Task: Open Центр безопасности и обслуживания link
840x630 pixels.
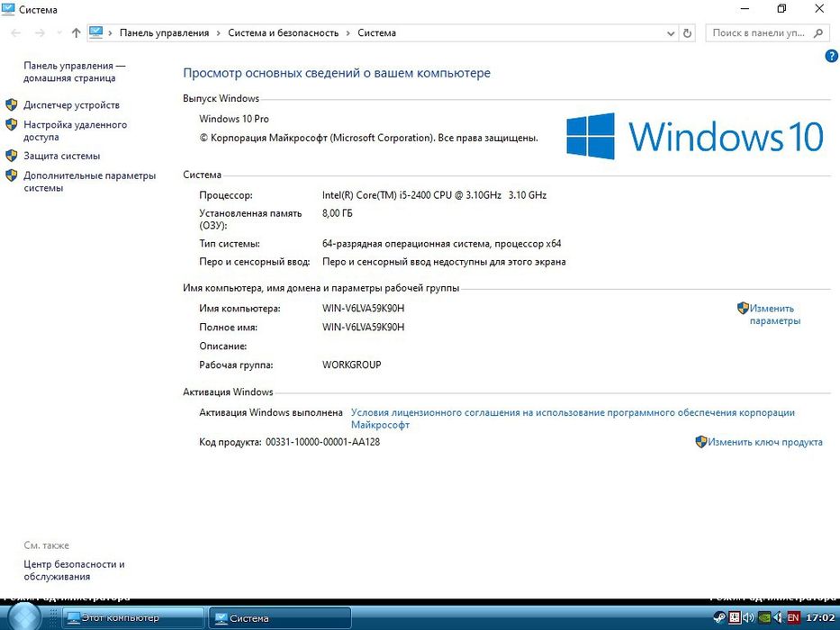Action: coord(74,570)
